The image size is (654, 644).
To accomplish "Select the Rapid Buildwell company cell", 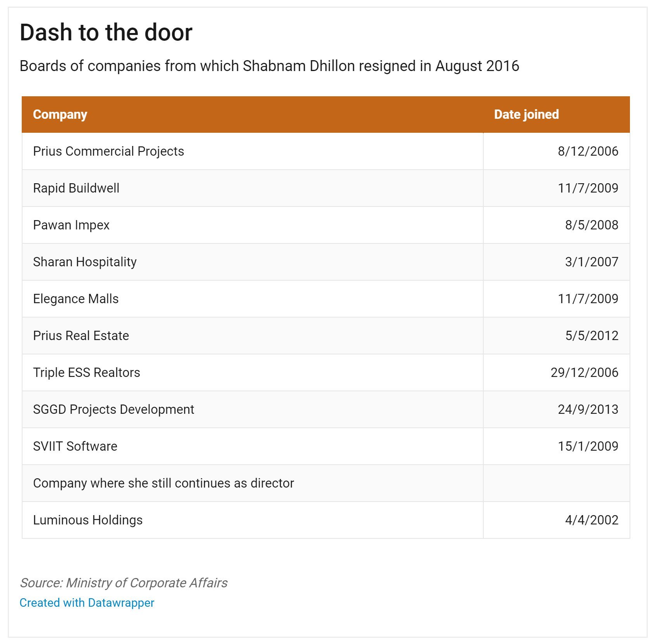I will click(x=76, y=188).
